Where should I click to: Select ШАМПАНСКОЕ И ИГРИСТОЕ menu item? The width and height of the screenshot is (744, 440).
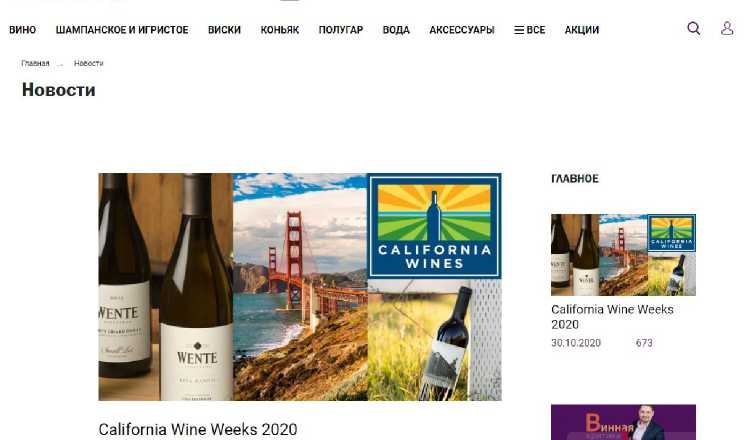pos(122,30)
